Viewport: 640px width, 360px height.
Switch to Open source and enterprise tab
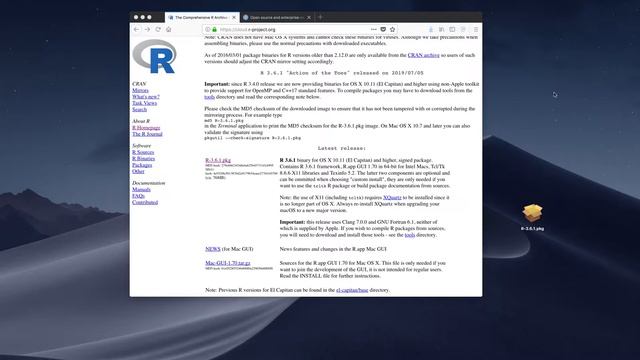[x=277, y=18]
